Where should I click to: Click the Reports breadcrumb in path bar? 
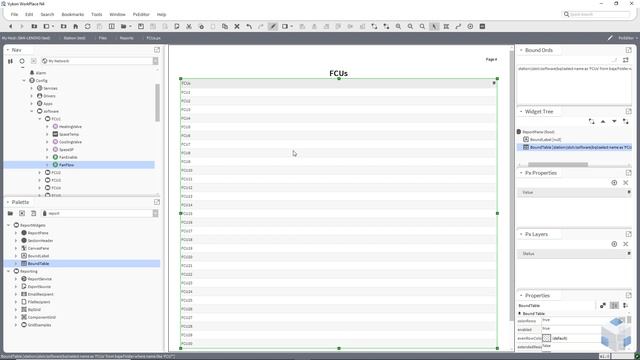[x=127, y=38]
